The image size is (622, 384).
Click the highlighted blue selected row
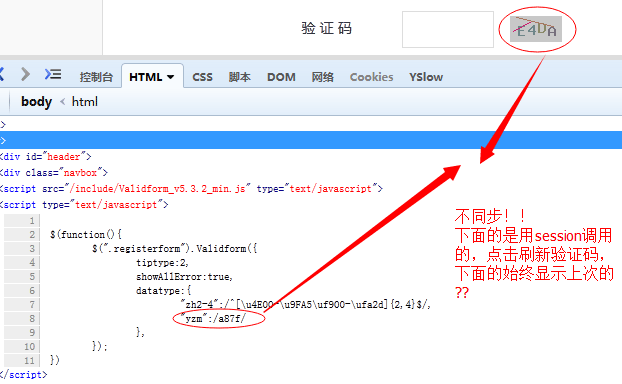point(311,140)
